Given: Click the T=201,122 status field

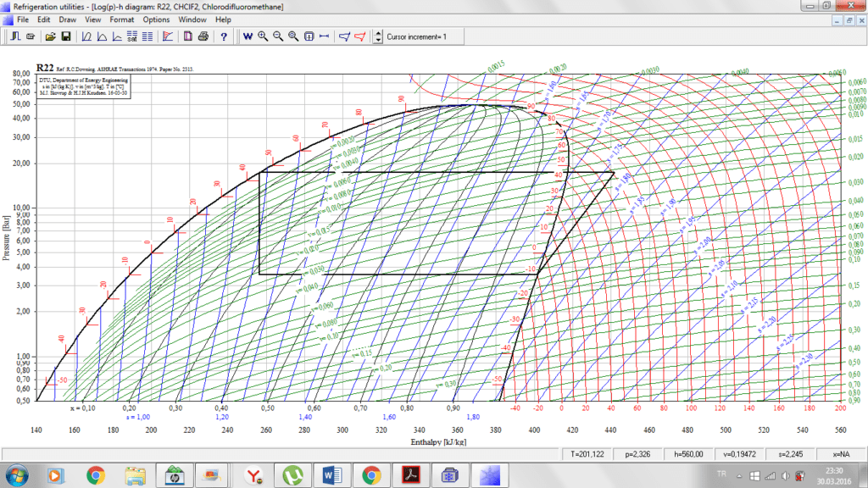Looking at the screenshot, I should pos(587,454).
